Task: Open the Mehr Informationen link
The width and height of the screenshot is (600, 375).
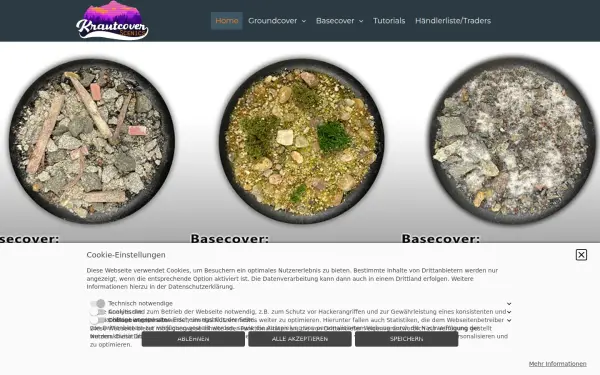Action: click(558, 364)
